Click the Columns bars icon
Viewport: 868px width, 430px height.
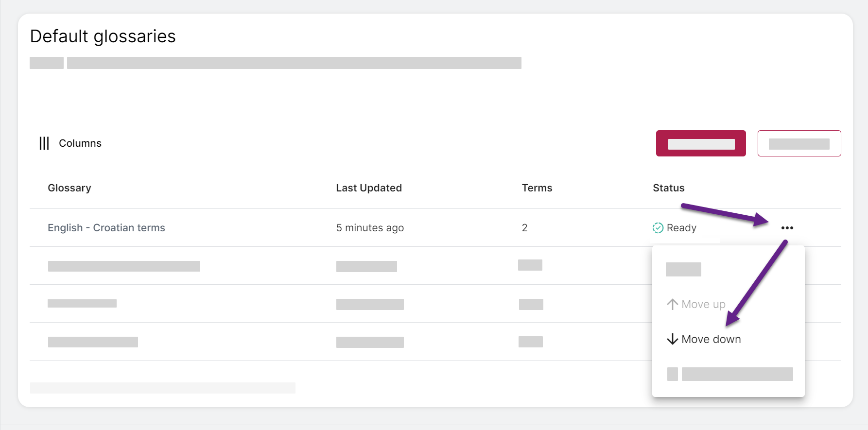tap(44, 143)
